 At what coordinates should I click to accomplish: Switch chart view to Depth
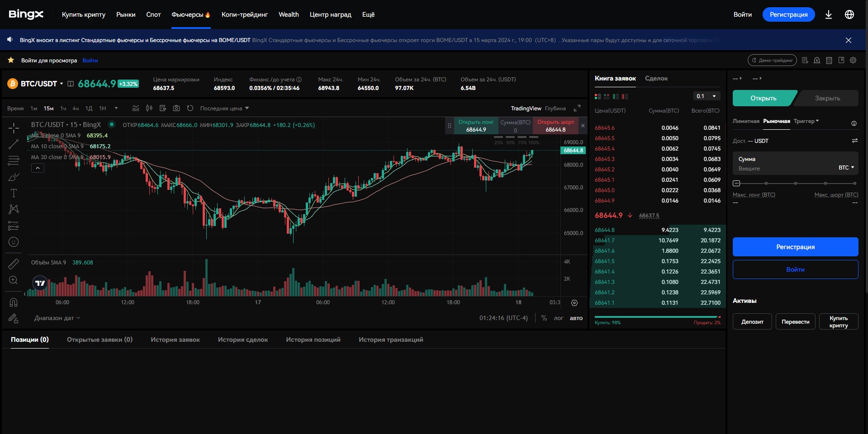(x=555, y=108)
